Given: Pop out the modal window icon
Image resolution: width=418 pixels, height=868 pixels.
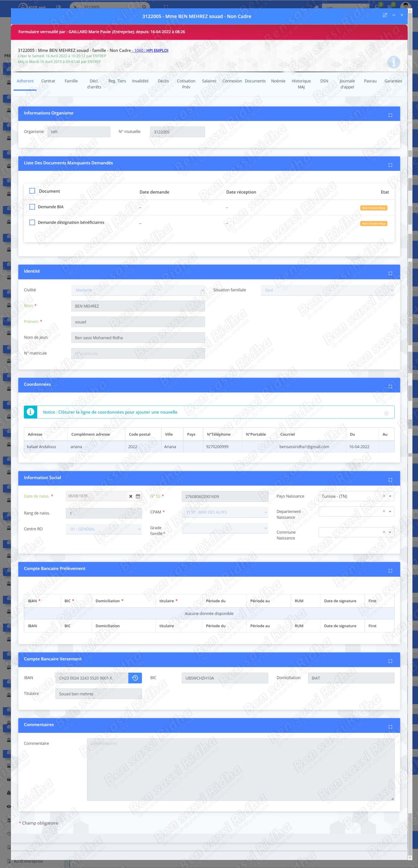Looking at the screenshot, I should [385, 15].
